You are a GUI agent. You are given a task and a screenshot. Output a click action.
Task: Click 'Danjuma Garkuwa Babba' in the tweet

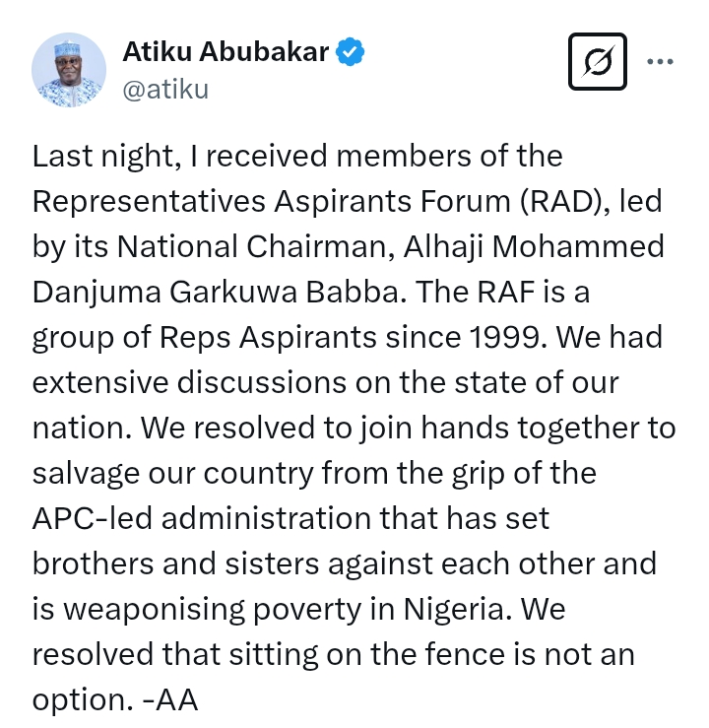tap(216, 292)
